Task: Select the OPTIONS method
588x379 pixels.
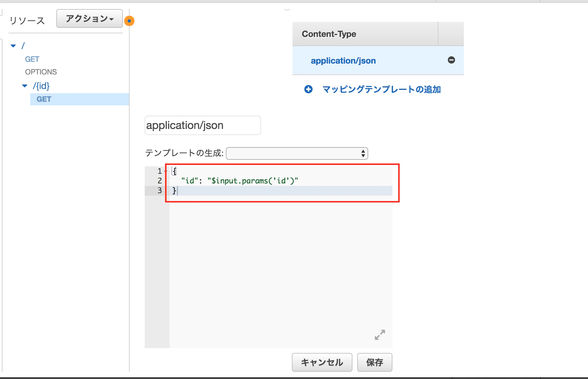Action: pos(41,72)
